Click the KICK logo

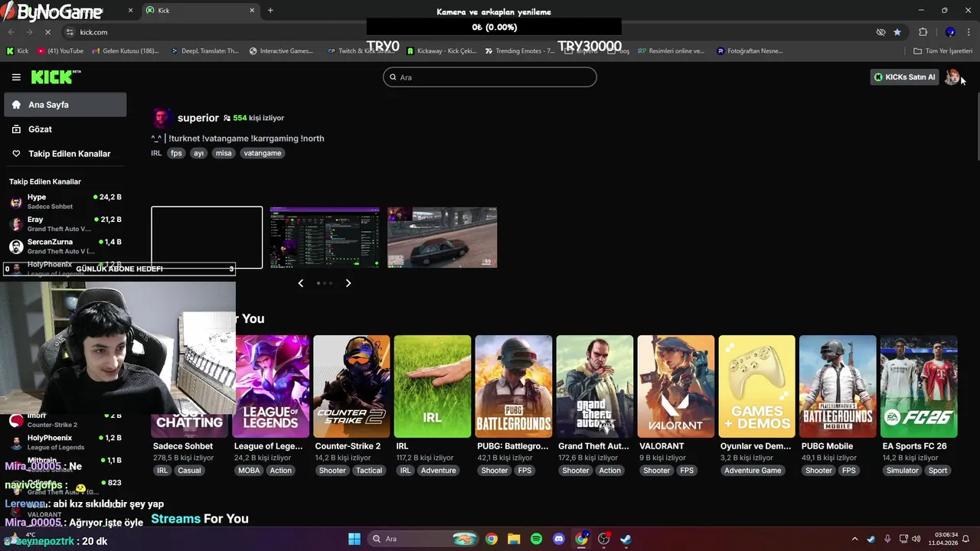coord(55,77)
